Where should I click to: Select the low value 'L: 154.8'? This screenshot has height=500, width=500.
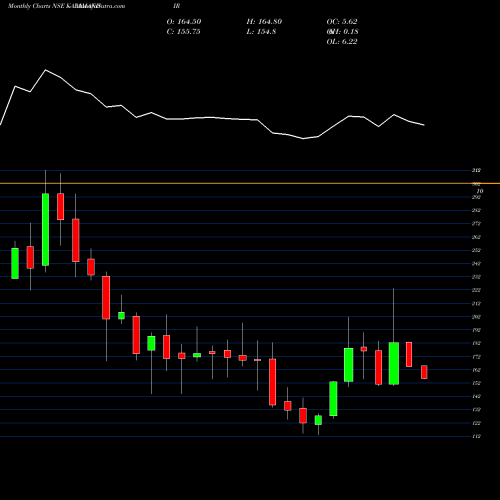point(261,32)
